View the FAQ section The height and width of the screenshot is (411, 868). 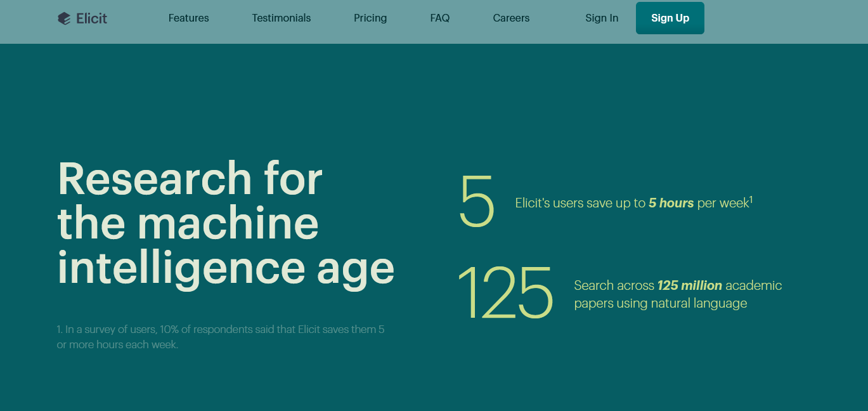coord(439,18)
